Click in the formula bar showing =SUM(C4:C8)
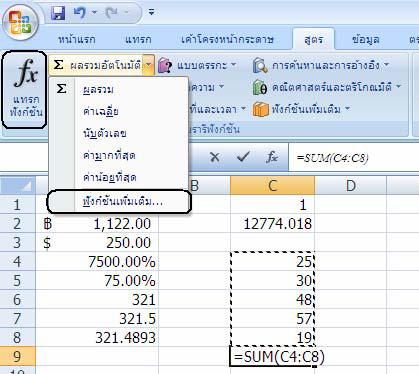The image size is (419, 374). click(x=353, y=157)
